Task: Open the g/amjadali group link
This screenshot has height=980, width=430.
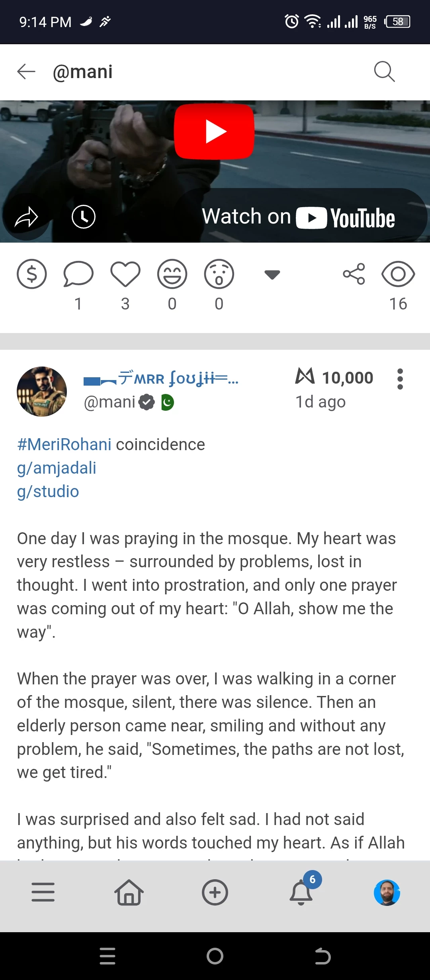Action: 57,468
